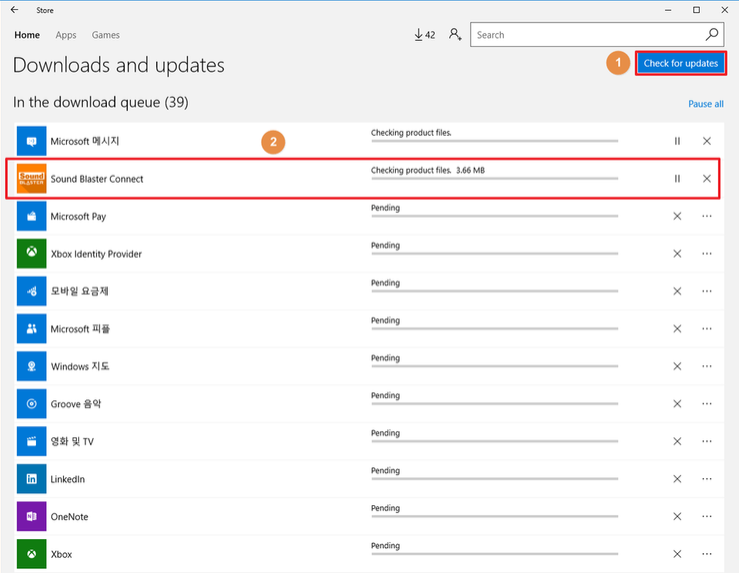Cancel the 영화 및 TV pending download
This screenshot has height=576, width=743.
click(677, 441)
